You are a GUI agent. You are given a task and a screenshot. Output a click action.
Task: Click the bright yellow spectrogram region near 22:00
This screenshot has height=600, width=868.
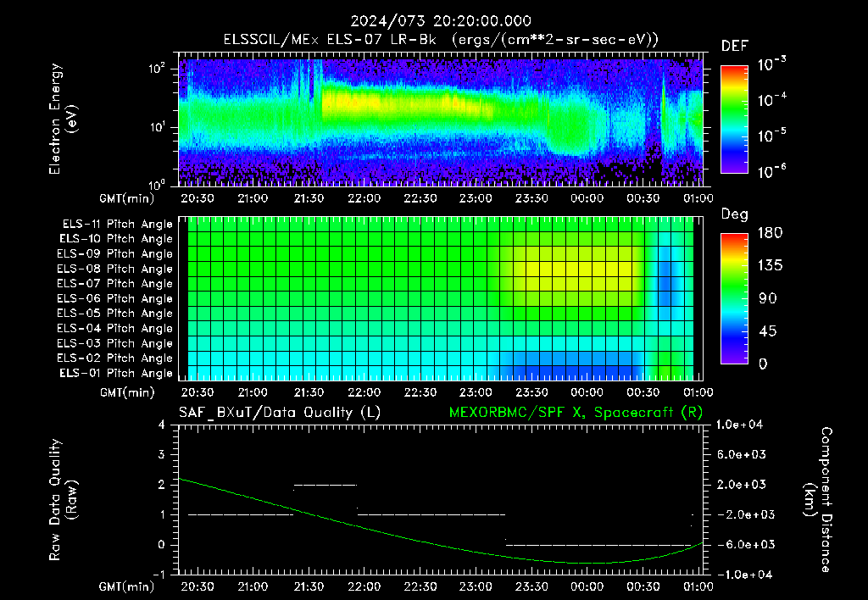pos(407,103)
